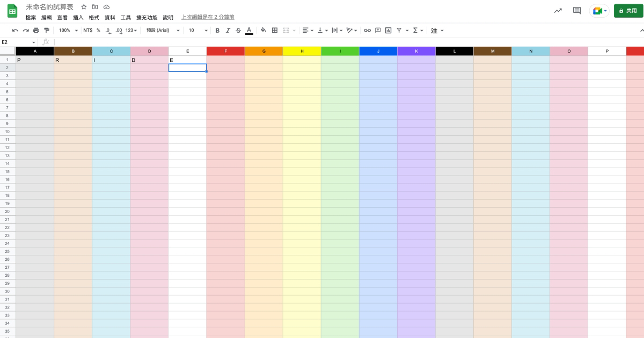644x338 pixels.
Task: Toggle bold formatting
Action: point(217,31)
